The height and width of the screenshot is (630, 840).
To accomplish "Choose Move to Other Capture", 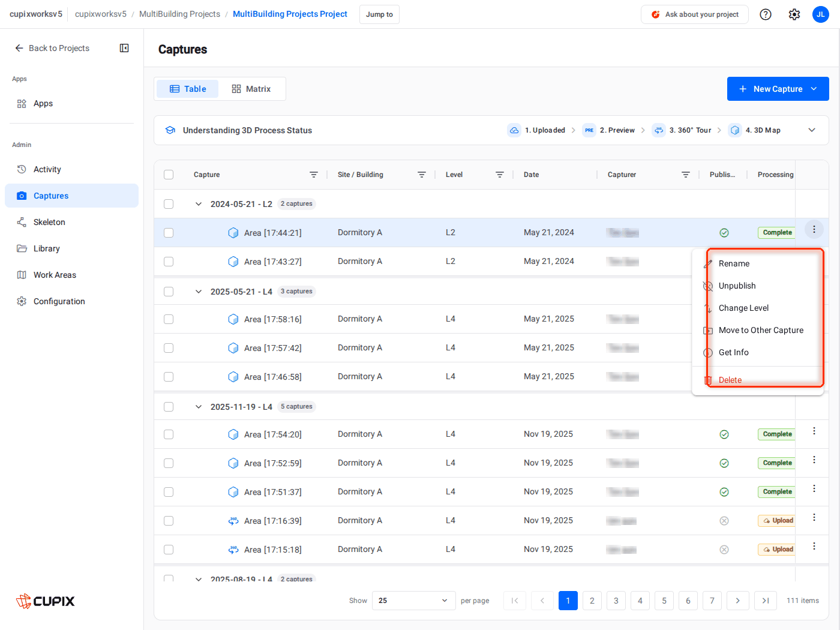I will click(x=757, y=330).
